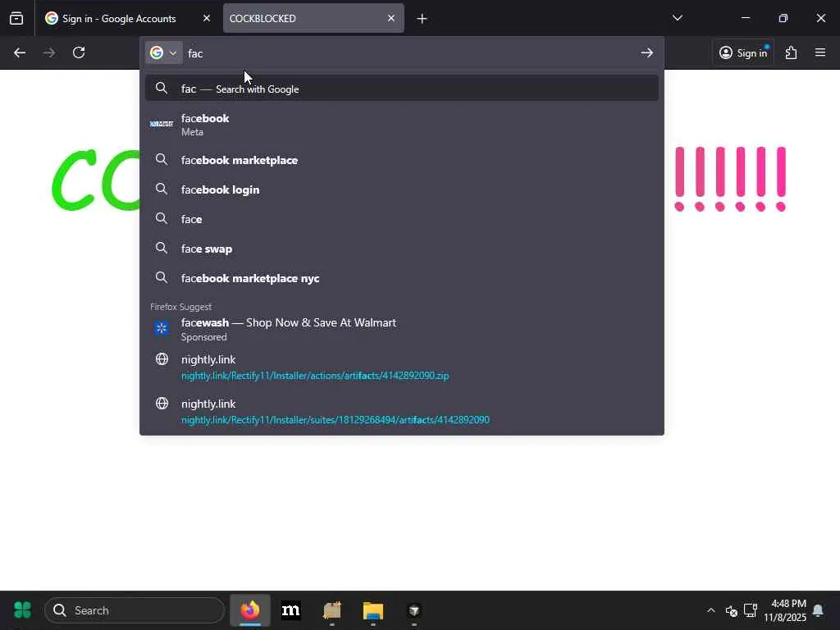Click the globe icon of the 4142892090.zip entry
Image resolution: width=840 pixels, height=630 pixels.
coord(162,359)
